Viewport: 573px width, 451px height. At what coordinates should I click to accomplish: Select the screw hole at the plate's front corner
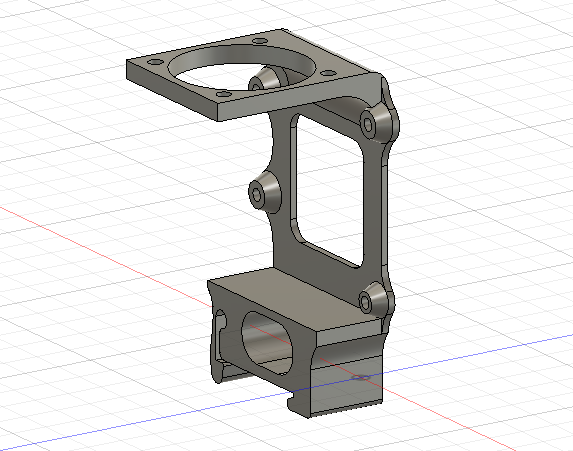point(224,95)
